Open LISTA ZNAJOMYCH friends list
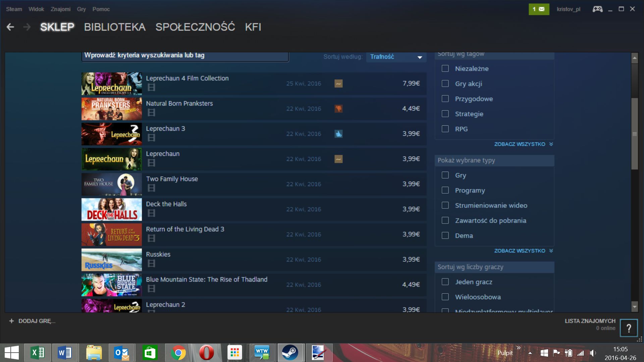 pos(590,321)
